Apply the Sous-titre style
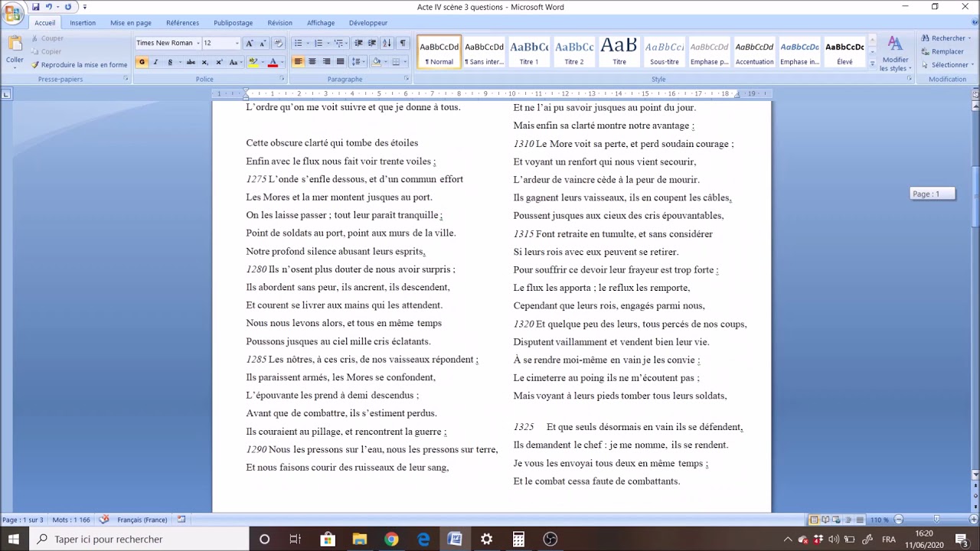This screenshot has width=980, height=551. click(665, 52)
